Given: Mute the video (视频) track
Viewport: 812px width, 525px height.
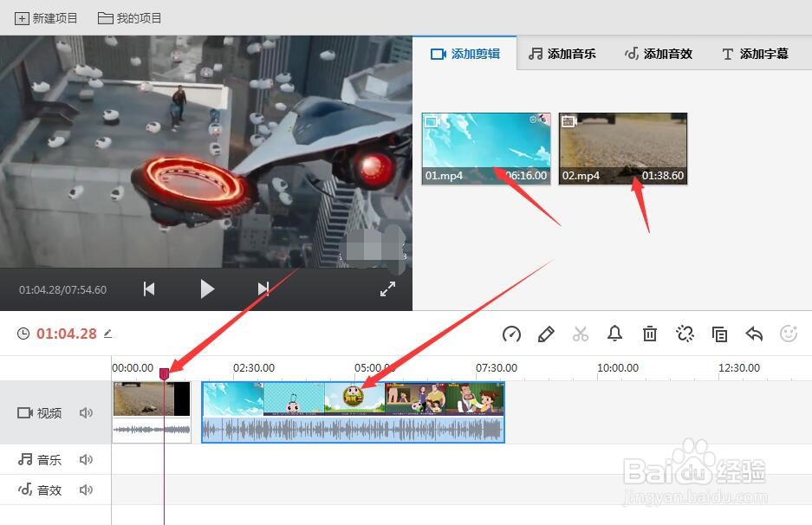Looking at the screenshot, I should (86, 412).
